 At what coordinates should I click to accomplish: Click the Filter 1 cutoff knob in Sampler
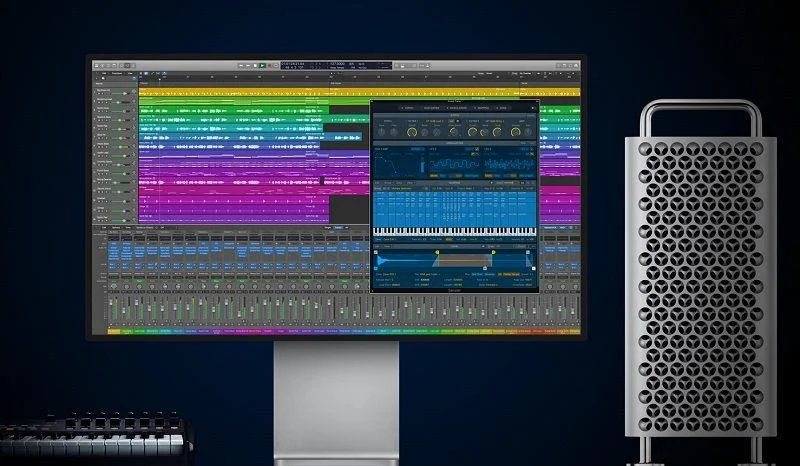pos(412,132)
